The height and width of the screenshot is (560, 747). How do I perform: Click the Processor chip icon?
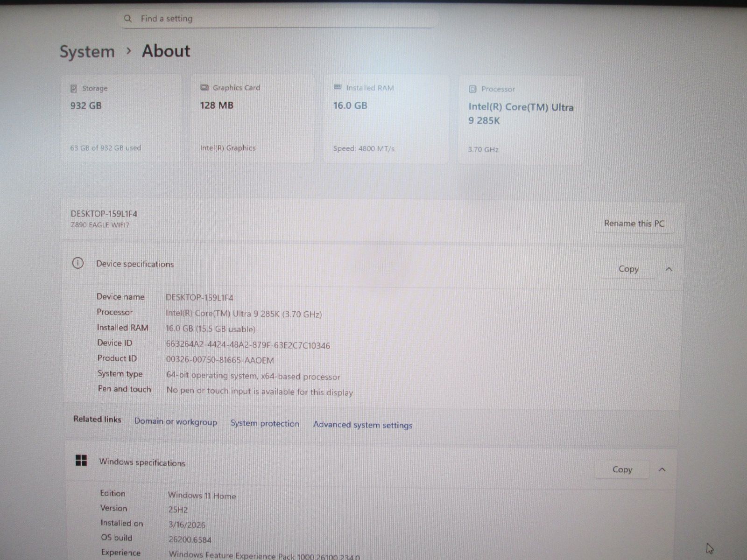tap(472, 89)
